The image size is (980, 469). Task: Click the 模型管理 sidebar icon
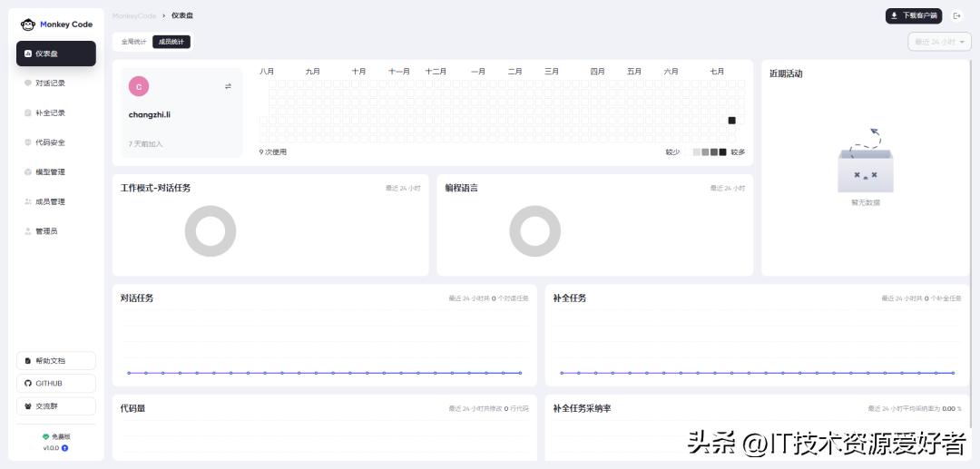(27, 171)
